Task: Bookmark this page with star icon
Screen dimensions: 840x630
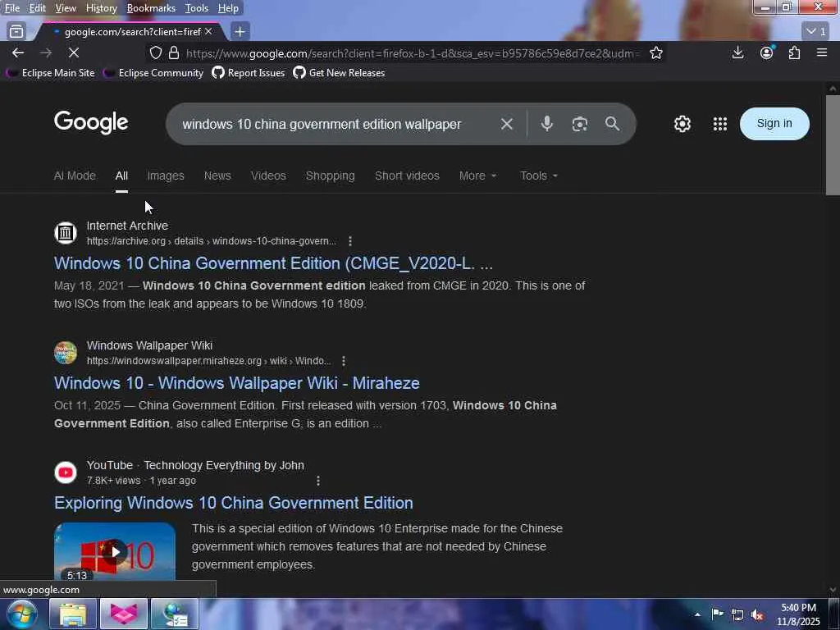Action: [x=656, y=52]
